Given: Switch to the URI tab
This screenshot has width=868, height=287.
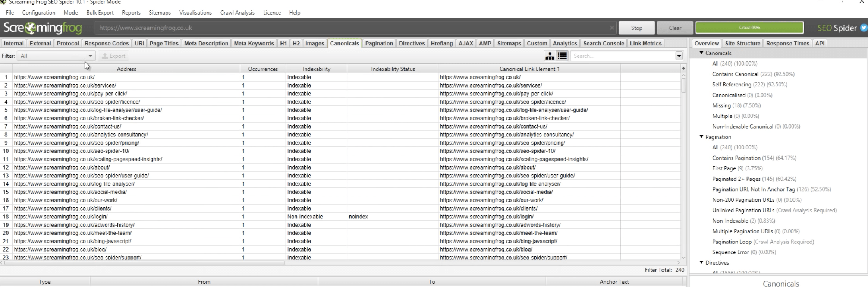Looking at the screenshot, I should pyautogui.click(x=139, y=43).
